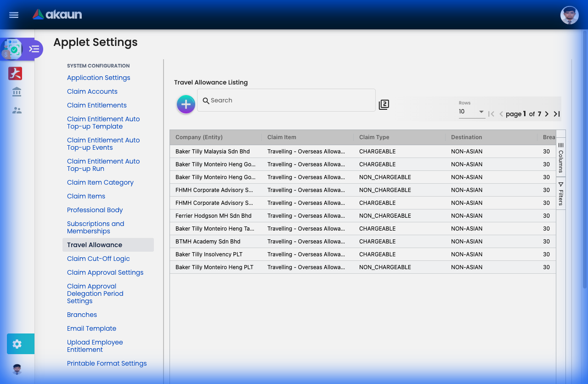Click your profile avatar in the top bar
This screenshot has height=384, width=588.
[569, 15]
